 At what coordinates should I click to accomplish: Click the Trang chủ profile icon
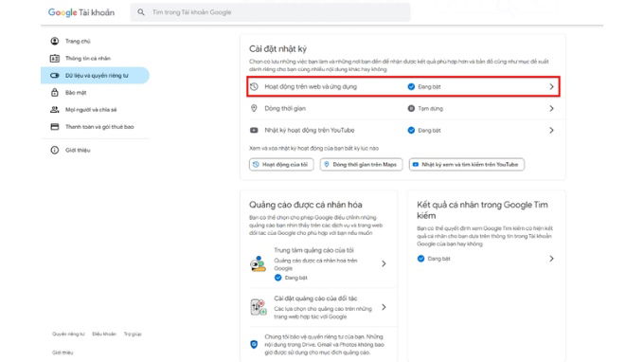(x=55, y=41)
